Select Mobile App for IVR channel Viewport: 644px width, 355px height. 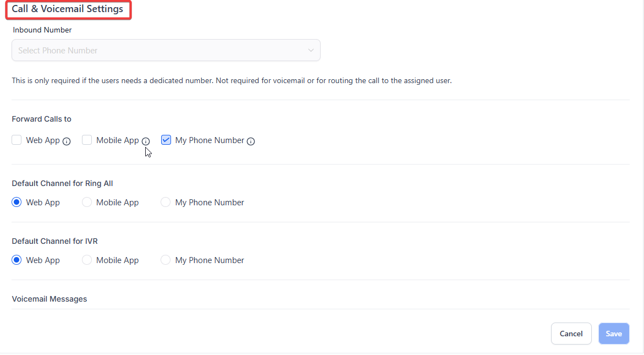pos(87,260)
